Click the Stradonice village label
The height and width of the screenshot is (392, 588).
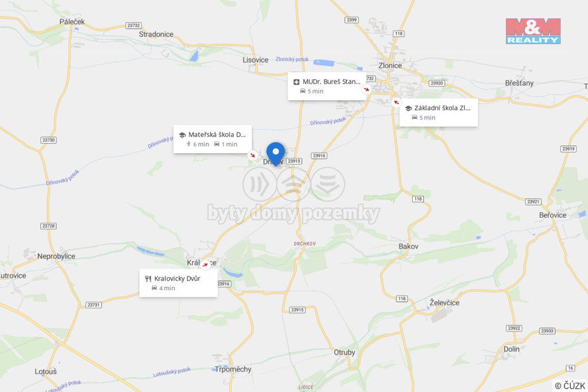(156, 34)
